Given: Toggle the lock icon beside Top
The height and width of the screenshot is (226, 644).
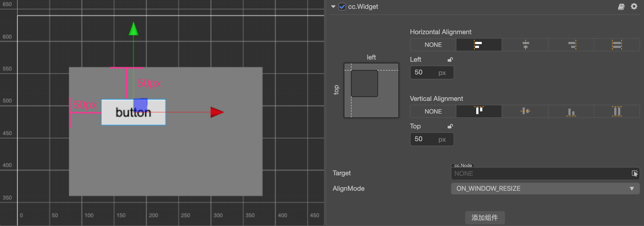Looking at the screenshot, I should coord(450,126).
